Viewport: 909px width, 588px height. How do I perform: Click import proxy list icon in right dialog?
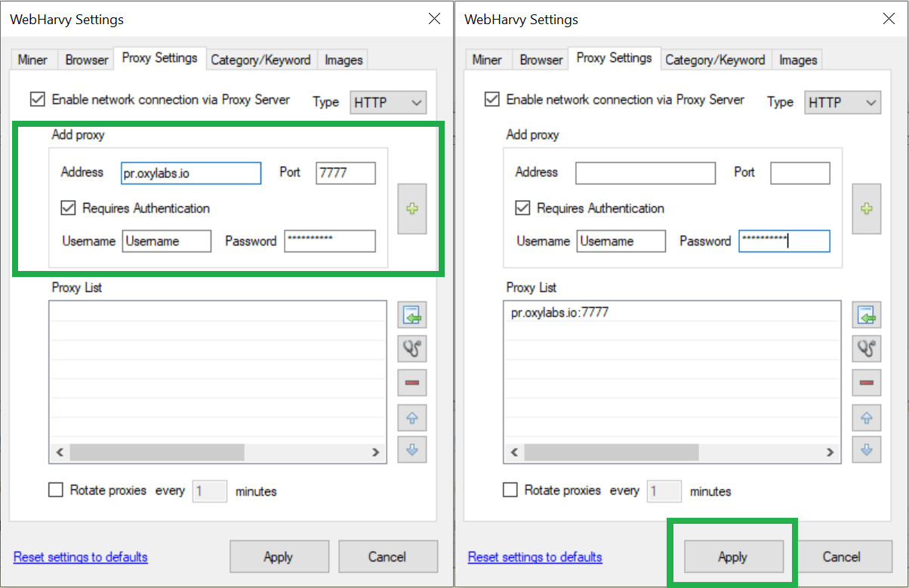point(866,316)
